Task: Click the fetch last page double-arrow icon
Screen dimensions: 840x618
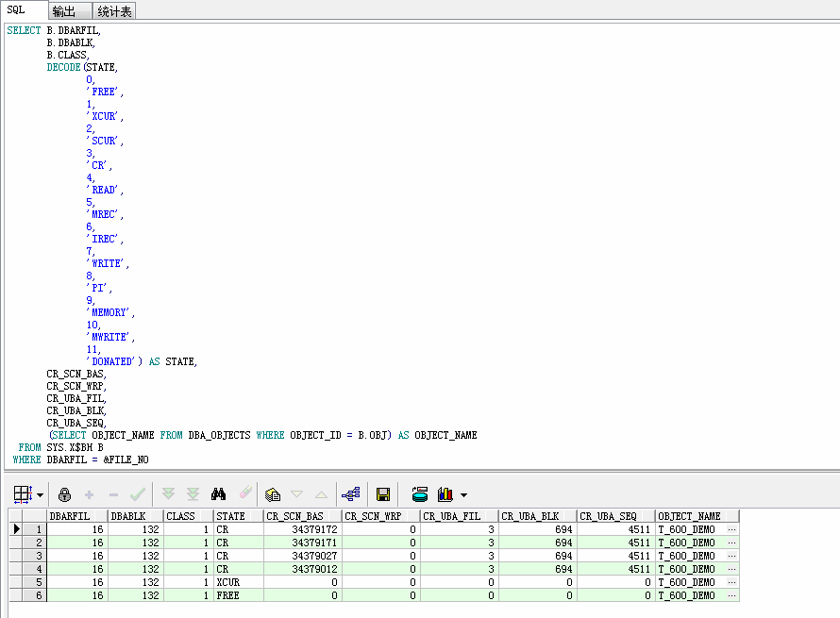Action: 193,494
